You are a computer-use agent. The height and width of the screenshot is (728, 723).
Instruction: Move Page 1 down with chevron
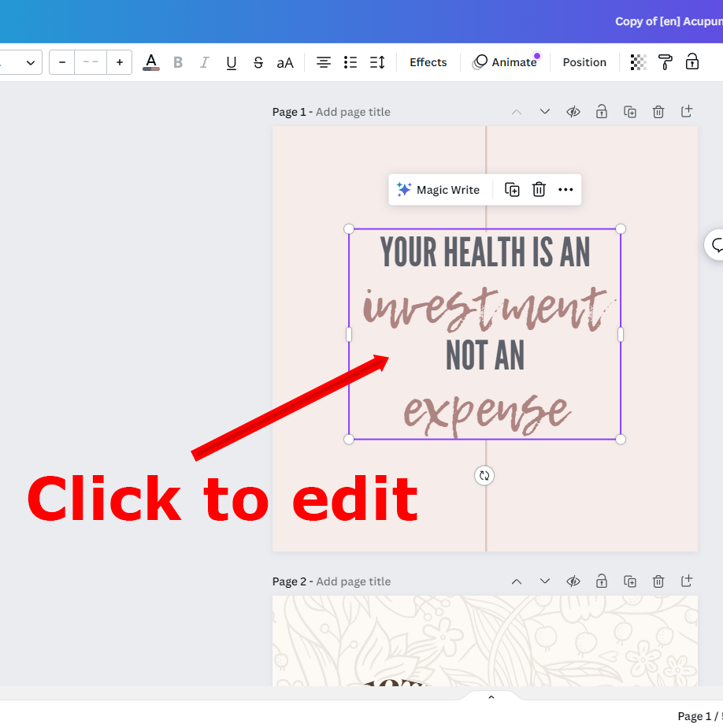tap(545, 112)
